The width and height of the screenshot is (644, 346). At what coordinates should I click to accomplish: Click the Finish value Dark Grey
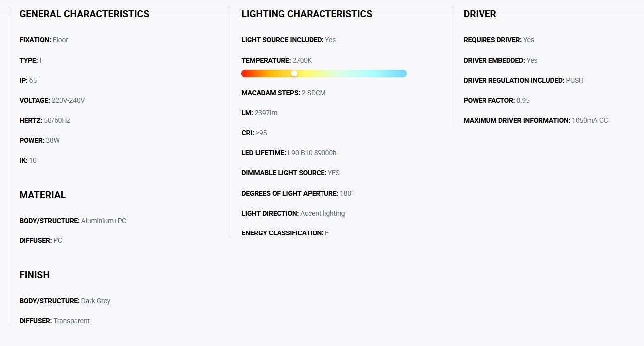click(96, 301)
